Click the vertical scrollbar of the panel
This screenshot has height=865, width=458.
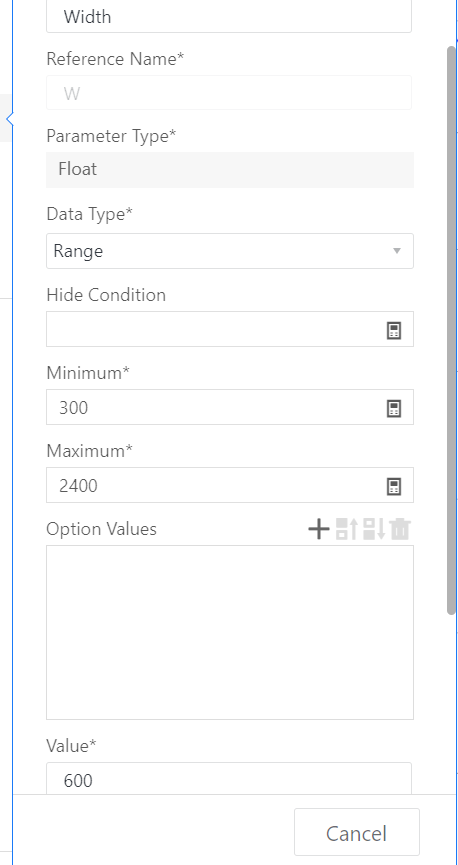pyautogui.click(x=451, y=330)
